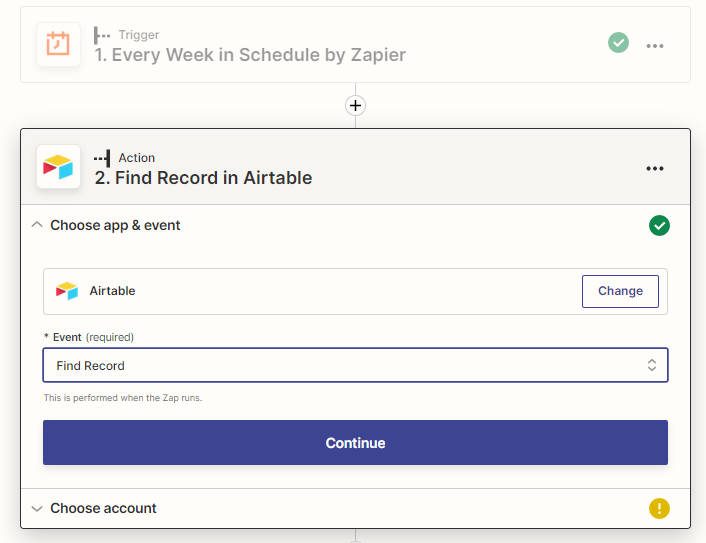Viewport: 706px width, 543px height.
Task: Click the green check beside Choose app & event
Action: 659,225
